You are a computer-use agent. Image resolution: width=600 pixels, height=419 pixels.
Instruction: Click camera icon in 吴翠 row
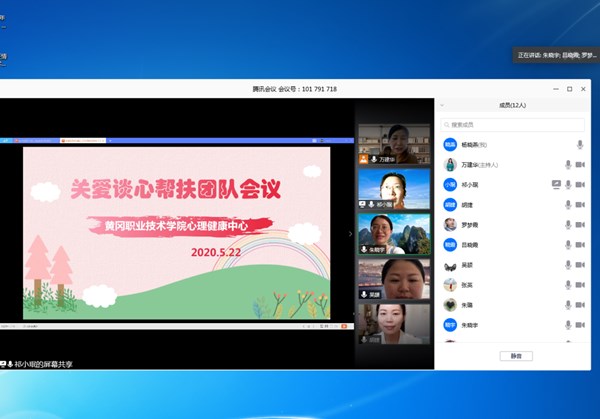[x=580, y=265]
